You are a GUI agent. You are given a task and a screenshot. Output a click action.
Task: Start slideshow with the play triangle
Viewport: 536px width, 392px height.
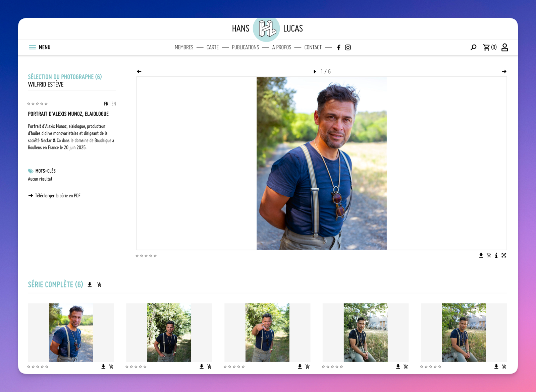click(315, 71)
